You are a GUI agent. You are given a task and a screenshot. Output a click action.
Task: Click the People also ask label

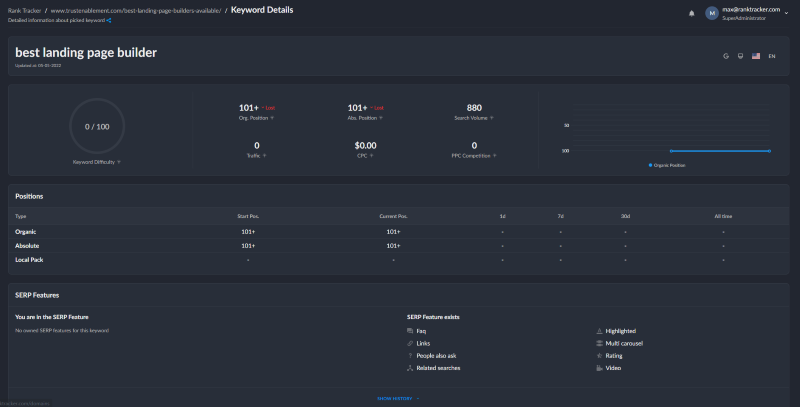[x=436, y=355]
